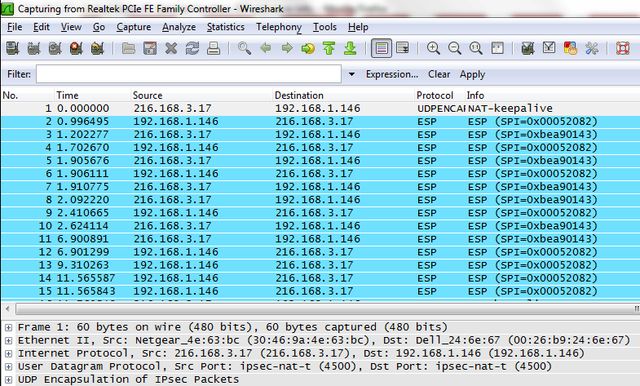
Task: Reset zoom to normal size icon
Action: [x=476, y=48]
